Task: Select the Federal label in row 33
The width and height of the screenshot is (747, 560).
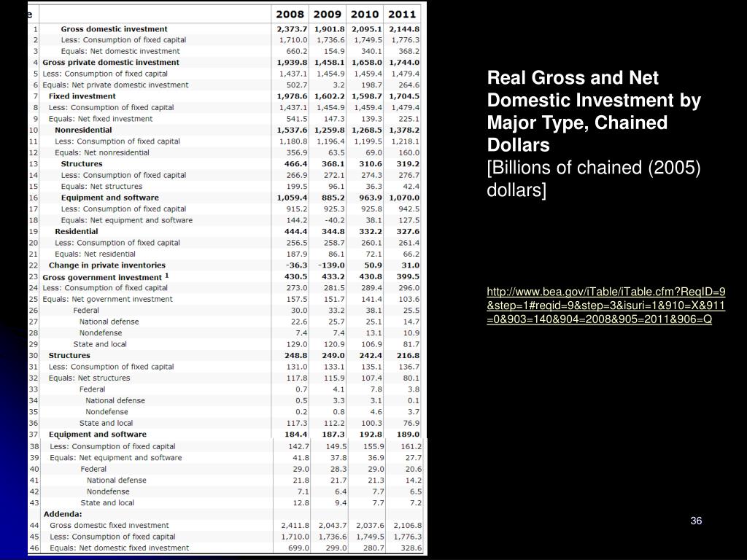Action: click(92, 389)
